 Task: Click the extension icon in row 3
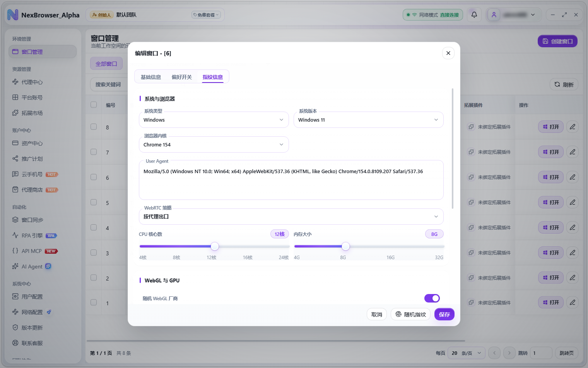[471, 253]
